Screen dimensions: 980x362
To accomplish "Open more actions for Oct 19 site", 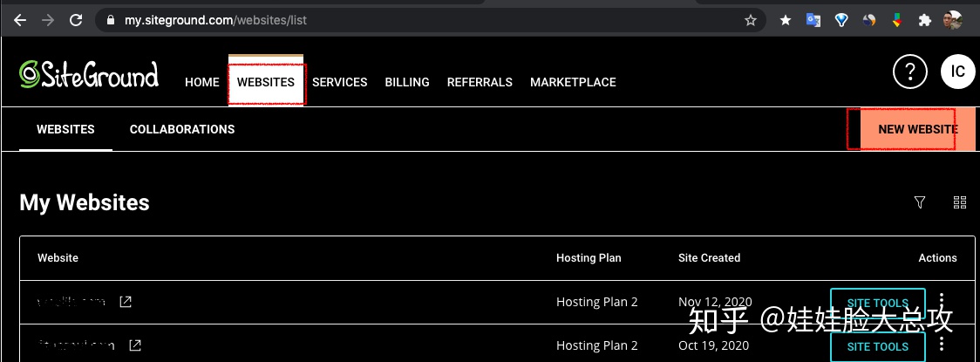I will click(x=942, y=345).
